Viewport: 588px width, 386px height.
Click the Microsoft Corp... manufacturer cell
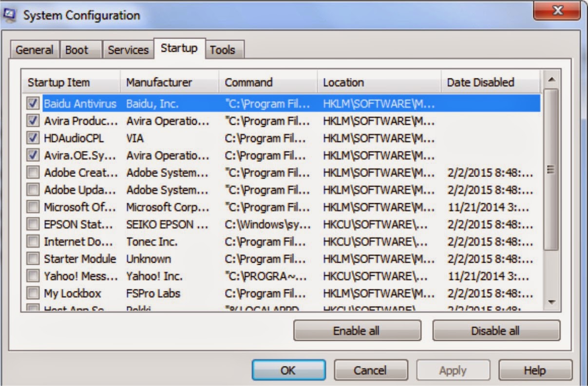pos(167,208)
